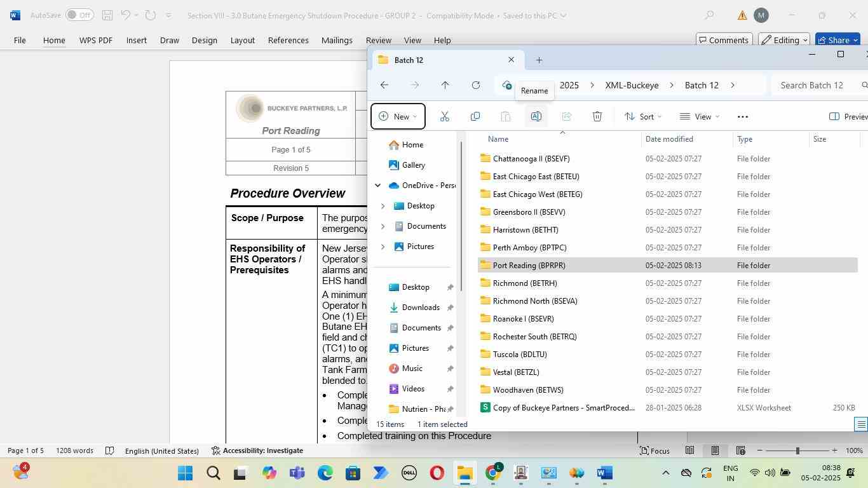The height and width of the screenshot is (488, 868).
Task: Open the See more ellipsis menu
Action: (x=742, y=116)
